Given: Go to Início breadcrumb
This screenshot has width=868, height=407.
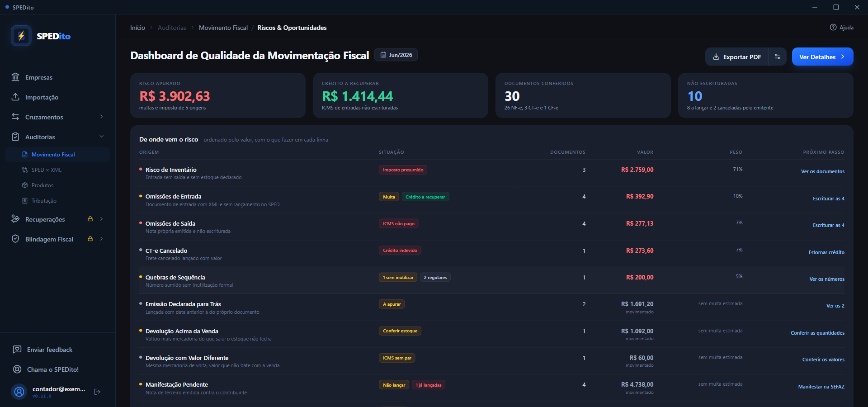Looking at the screenshot, I should click(x=137, y=28).
